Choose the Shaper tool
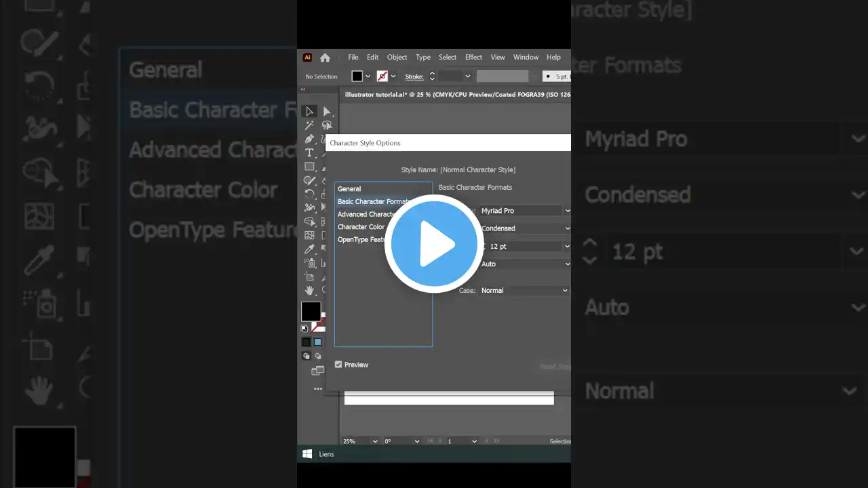The width and height of the screenshot is (868, 488). coord(309,180)
